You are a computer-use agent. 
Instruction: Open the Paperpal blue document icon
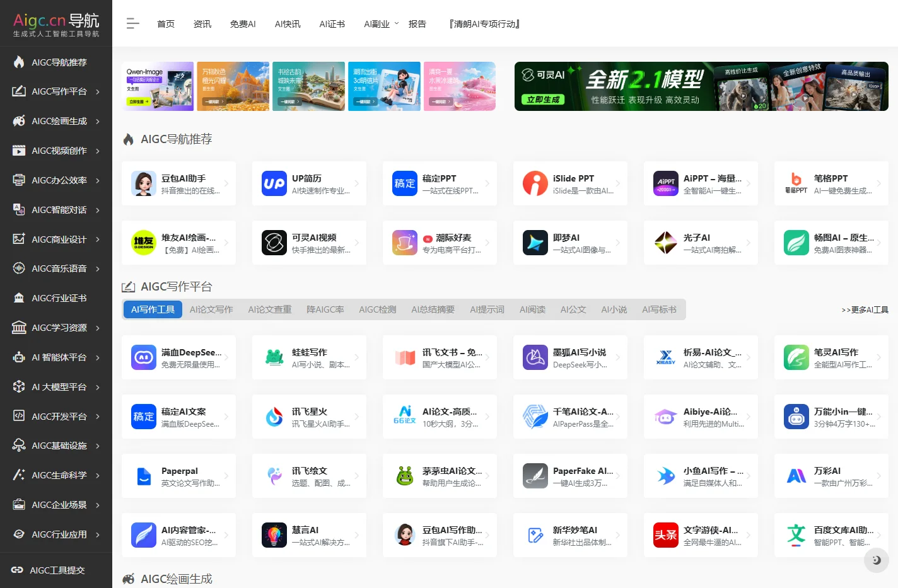point(144,476)
